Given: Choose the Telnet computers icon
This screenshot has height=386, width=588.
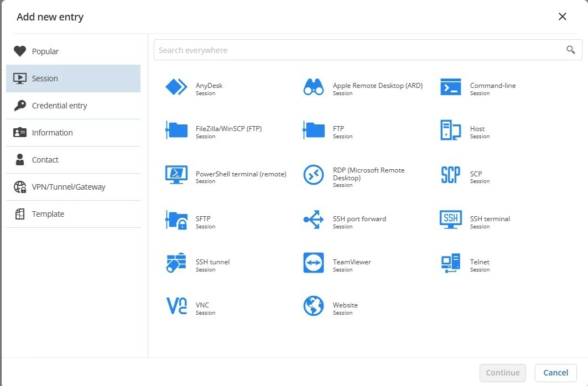Looking at the screenshot, I should click(451, 263).
